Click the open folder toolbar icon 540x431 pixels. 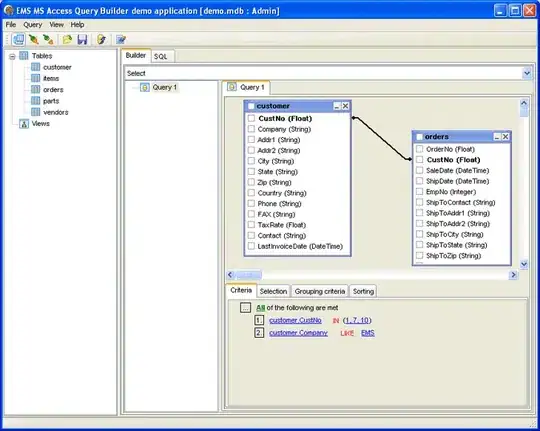(67, 40)
